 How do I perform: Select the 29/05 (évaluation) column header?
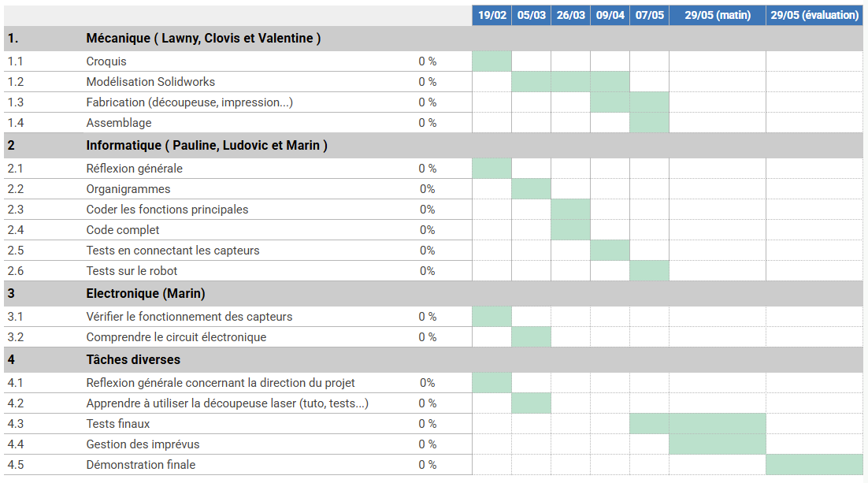click(x=814, y=15)
